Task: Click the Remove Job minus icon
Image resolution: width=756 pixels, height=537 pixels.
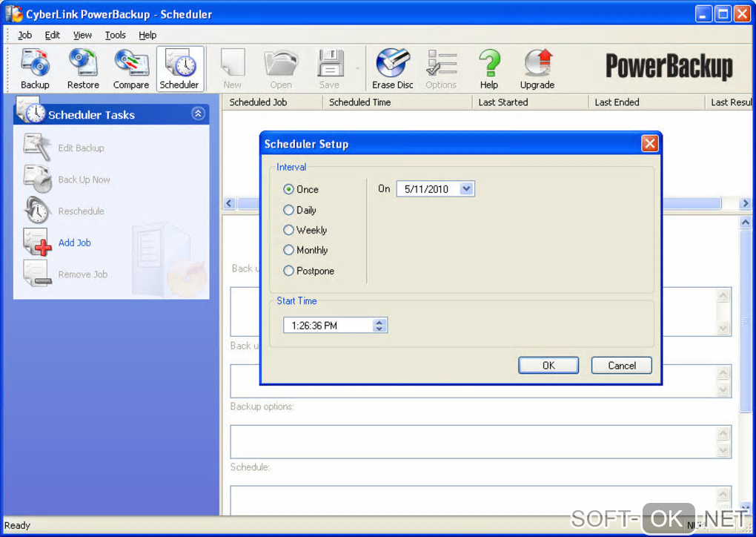Action: pyautogui.click(x=37, y=274)
